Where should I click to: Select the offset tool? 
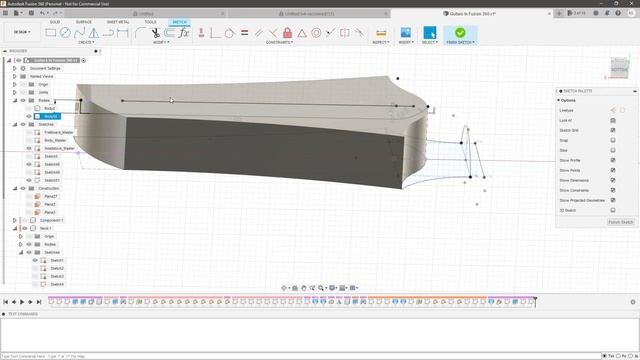click(x=169, y=33)
